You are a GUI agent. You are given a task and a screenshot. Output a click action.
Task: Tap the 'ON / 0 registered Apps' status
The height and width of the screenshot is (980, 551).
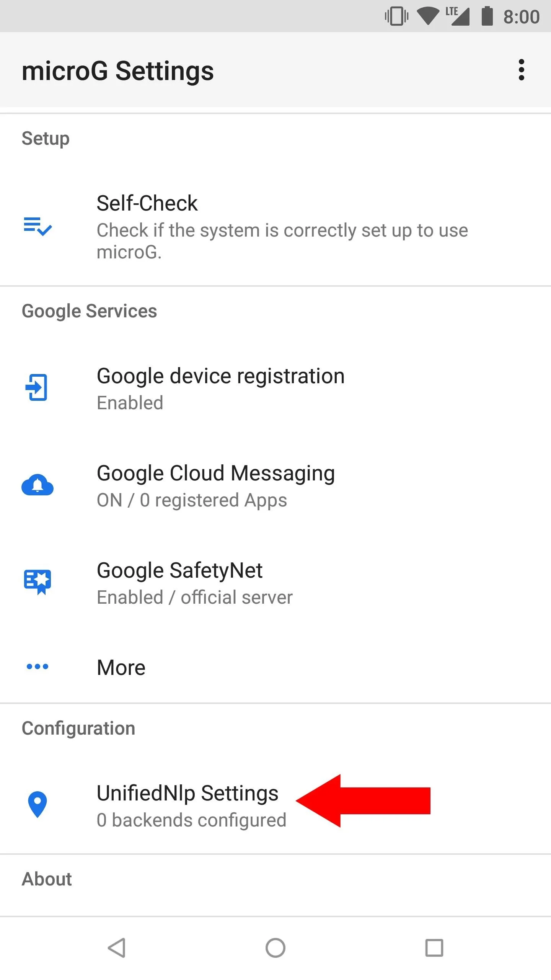click(x=192, y=500)
